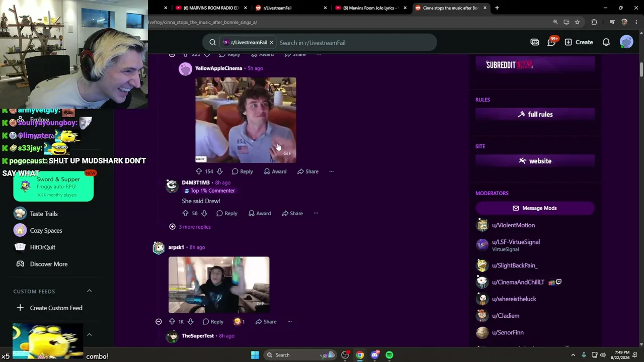The image size is (644, 362).
Task: Click the award badge on arpsk1's comment
Action: click(x=239, y=322)
